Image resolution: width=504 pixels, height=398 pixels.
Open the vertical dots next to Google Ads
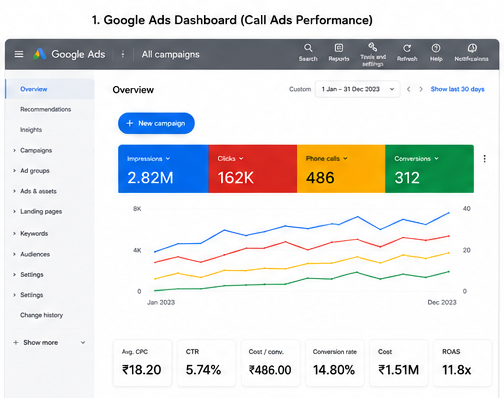pos(123,54)
